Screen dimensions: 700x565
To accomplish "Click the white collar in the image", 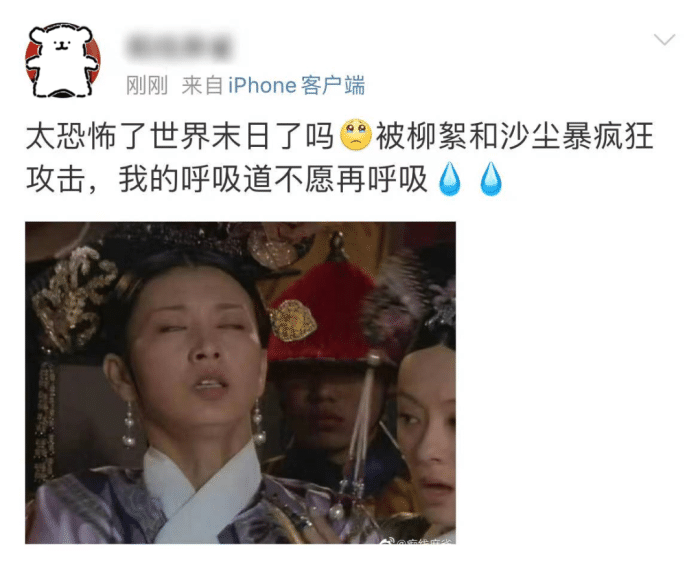I will [201, 491].
